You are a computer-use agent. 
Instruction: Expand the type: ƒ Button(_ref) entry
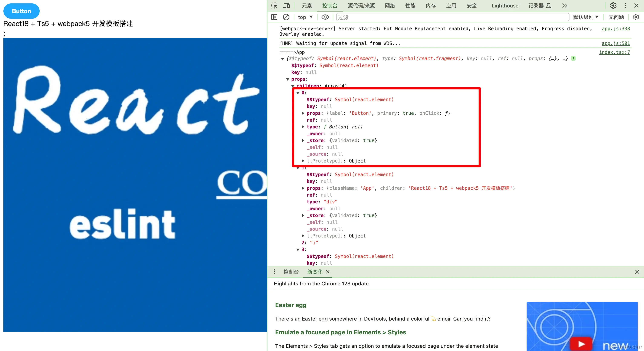click(x=303, y=127)
